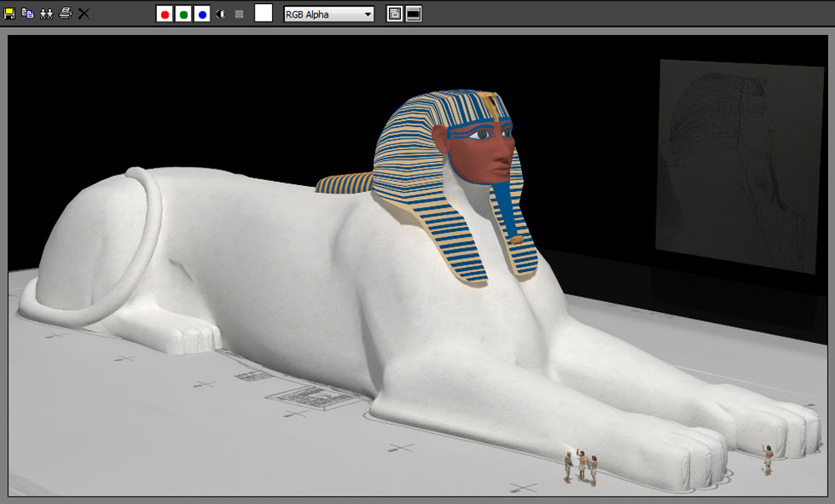Show the alpha channel half-circle icon
This screenshot has width=835, height=504.
pyautogui.click(x=220, y=14)
